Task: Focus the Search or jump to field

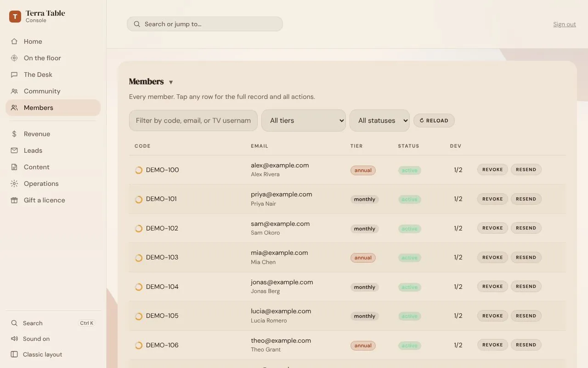Action: [205, 24]
